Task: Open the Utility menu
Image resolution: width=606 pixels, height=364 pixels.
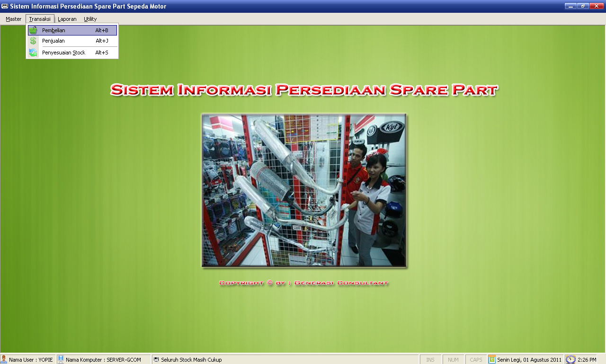Action: point(90,19)
